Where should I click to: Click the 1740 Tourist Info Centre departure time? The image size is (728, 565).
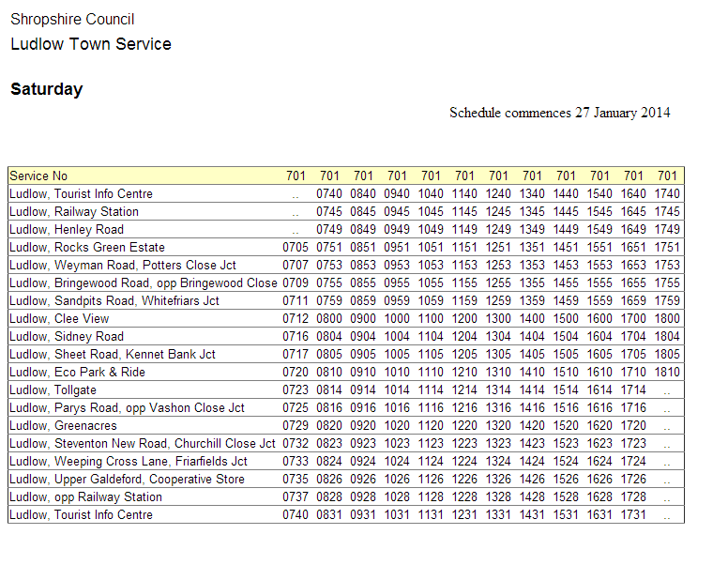pos(667,193)
